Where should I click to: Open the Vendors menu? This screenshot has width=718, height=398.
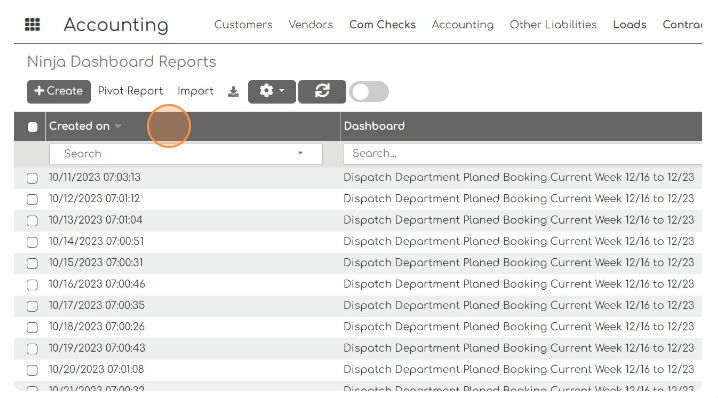point(311,24)
